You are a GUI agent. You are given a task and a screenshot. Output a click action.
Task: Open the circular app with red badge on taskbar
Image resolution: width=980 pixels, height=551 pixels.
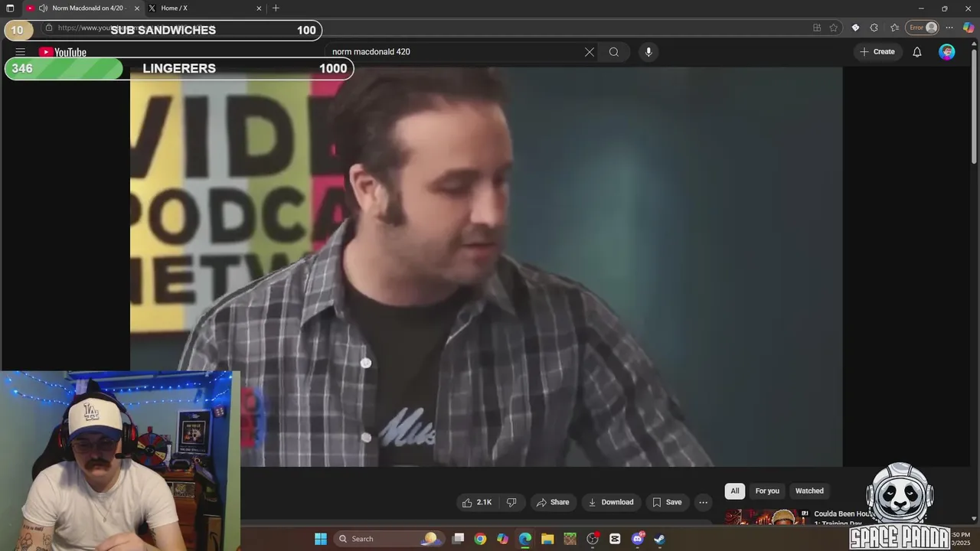pyautogui.click(x=593, y=539)
